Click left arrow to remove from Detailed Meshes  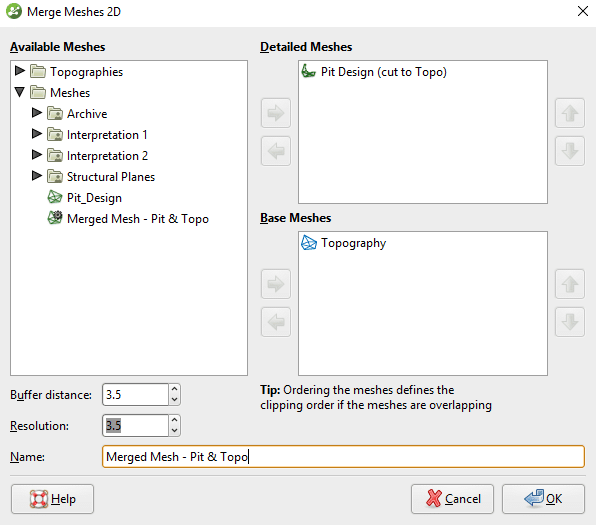[276, 151]
